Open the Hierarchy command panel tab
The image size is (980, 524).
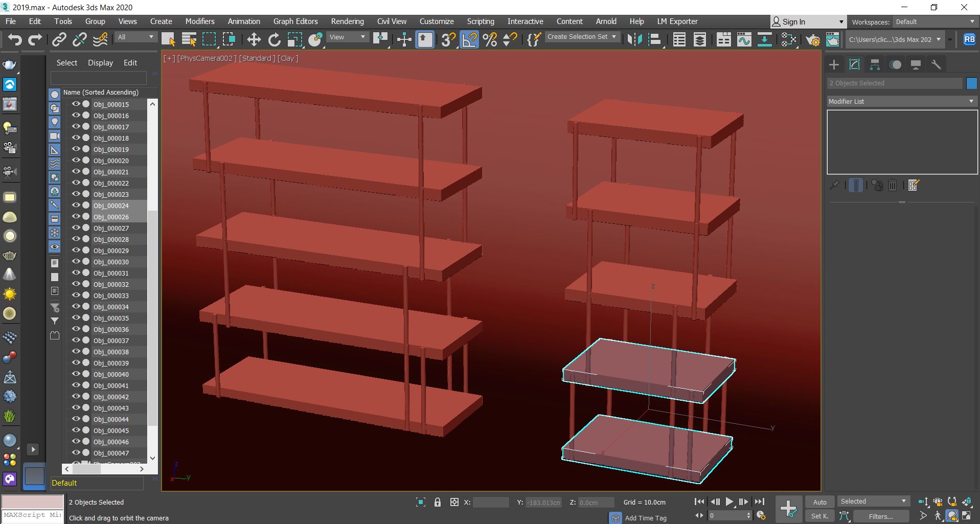(875, 64)
